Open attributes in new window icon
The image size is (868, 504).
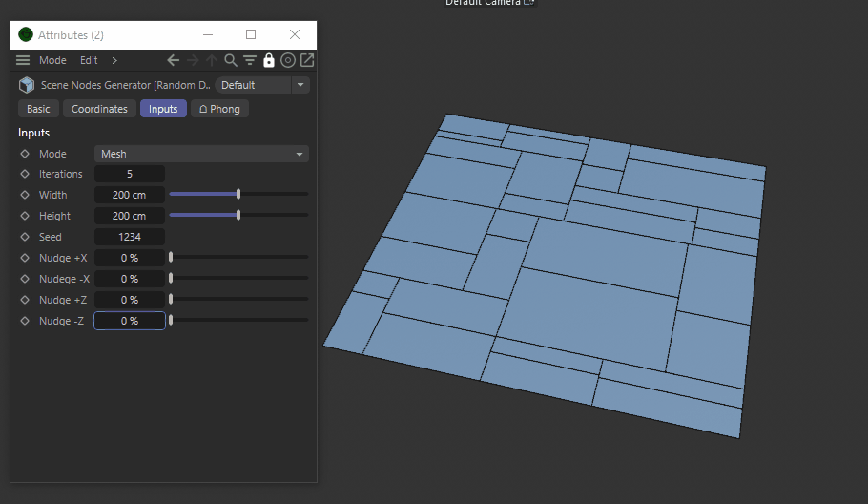click(307, 60)
